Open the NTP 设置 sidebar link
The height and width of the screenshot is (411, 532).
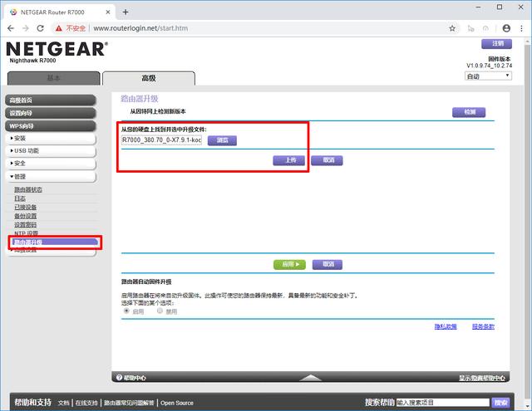coord(26,233)
